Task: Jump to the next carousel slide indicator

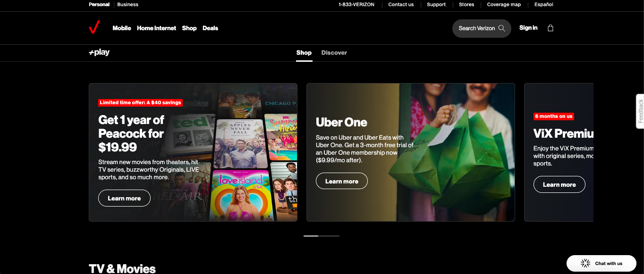Action: [x=329, y=236]
